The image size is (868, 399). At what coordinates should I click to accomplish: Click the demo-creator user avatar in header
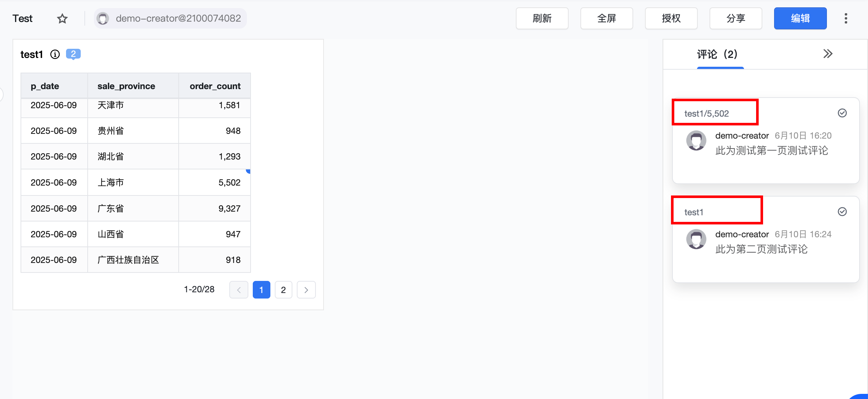(x=103, y=18)
